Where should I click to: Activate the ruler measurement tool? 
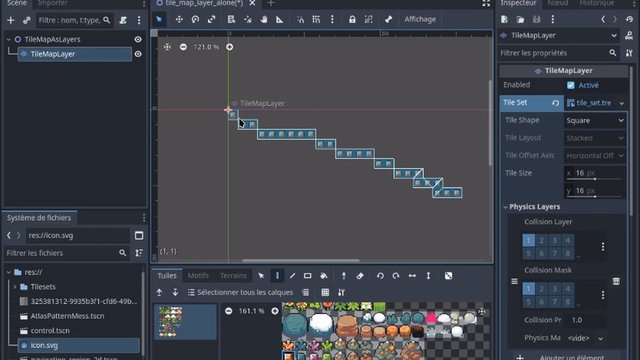point(280,20)
